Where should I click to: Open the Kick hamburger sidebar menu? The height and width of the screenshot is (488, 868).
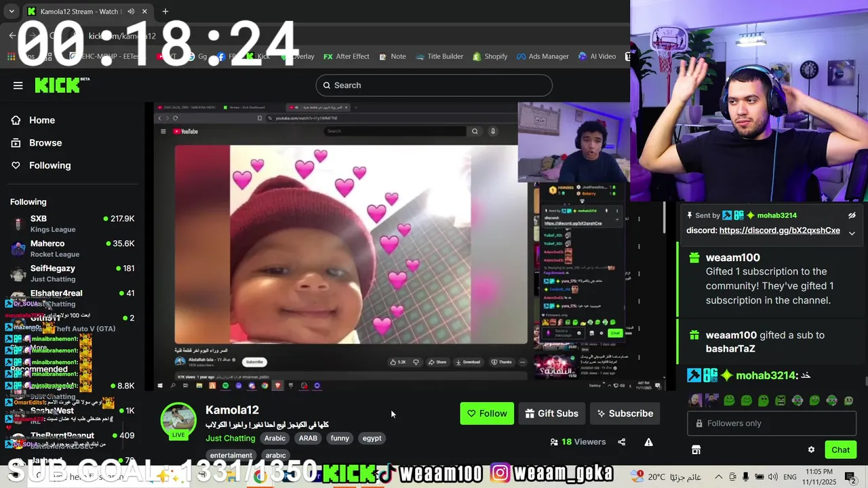(18, 85)
